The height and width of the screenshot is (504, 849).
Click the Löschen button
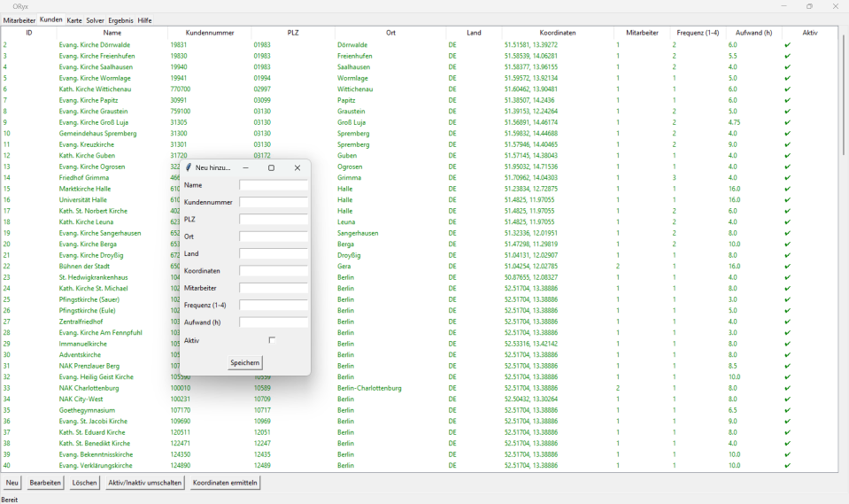pyautogui.click(x=84, y=482)
